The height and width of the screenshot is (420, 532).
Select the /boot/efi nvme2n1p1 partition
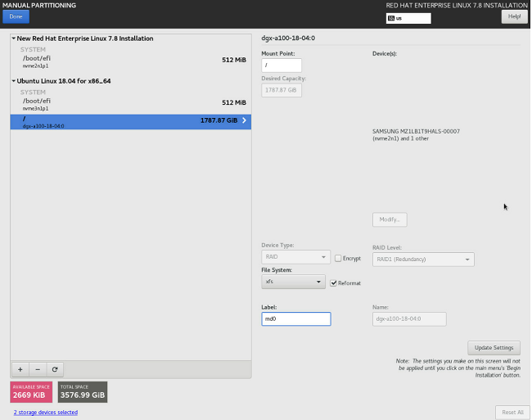click(131, 61)
